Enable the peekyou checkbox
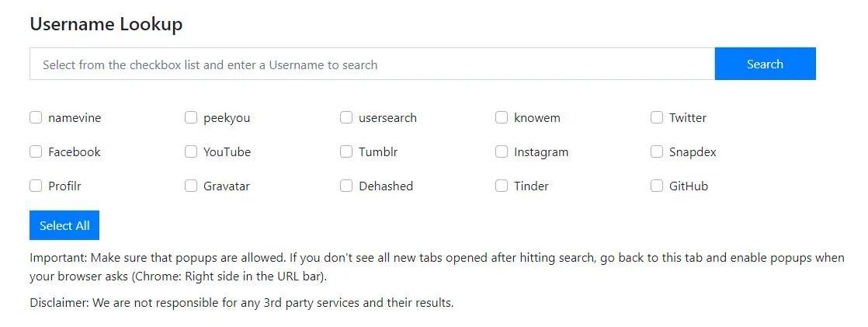The height and width of the screenshot is (327, 868). [x=191, y=118]
